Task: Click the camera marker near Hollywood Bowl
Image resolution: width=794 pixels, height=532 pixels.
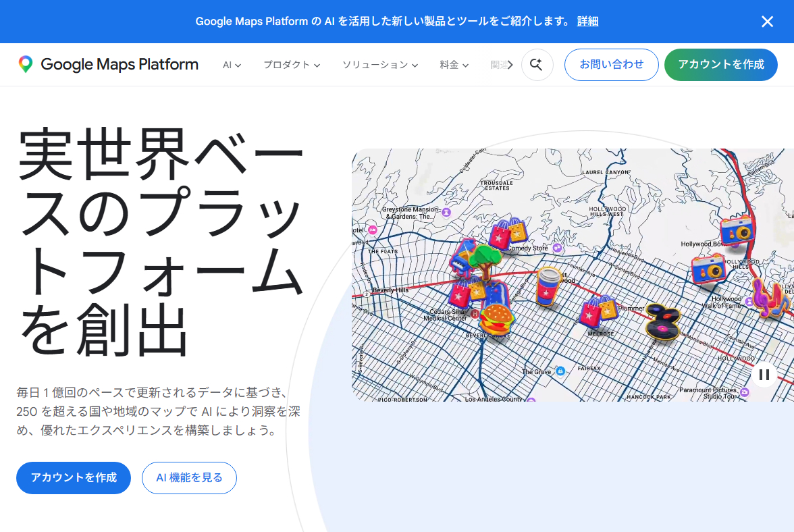Action: click(736, 230)
